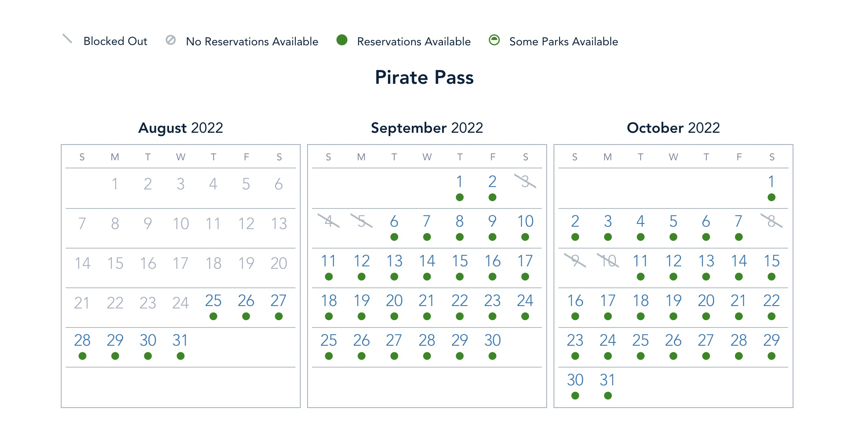Click the Some Parks Available legend icon
The height and width of the screenshot is (438, 868).
point(494,40)
